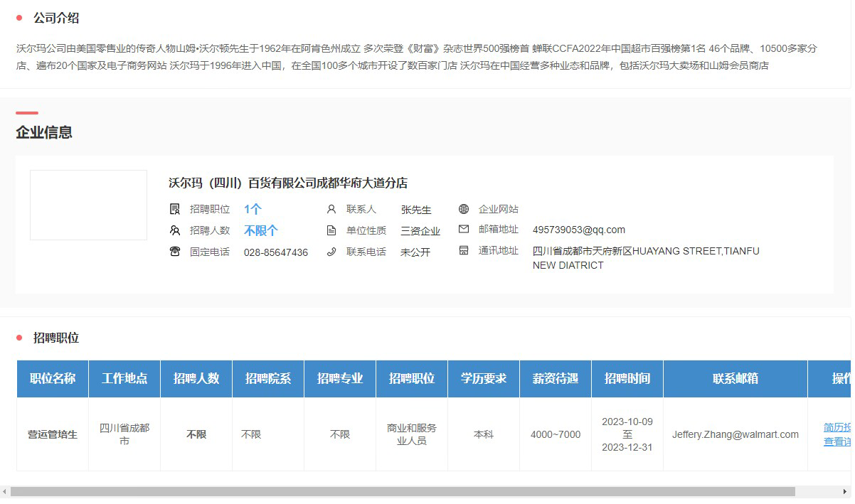The width and height of the screenshot is (855, 504).
Task: Click the 四川省成都市 work location cell
Action: (124, 434)
